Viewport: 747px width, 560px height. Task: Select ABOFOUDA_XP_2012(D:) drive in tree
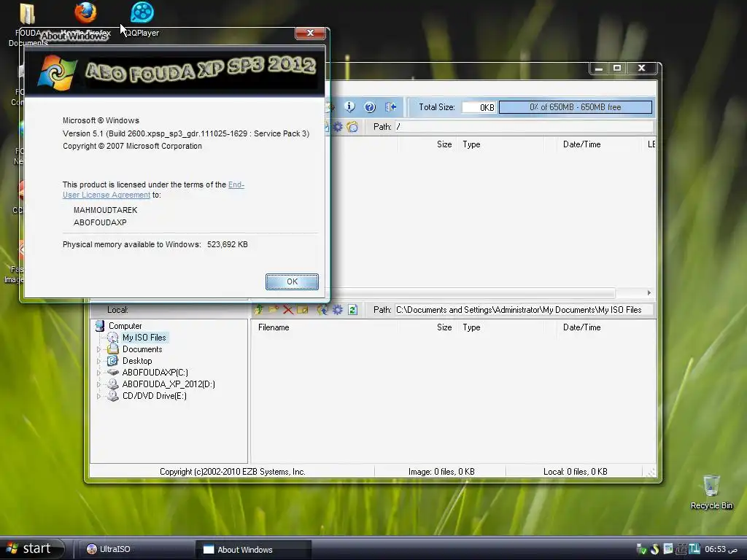tap(169, 384)
